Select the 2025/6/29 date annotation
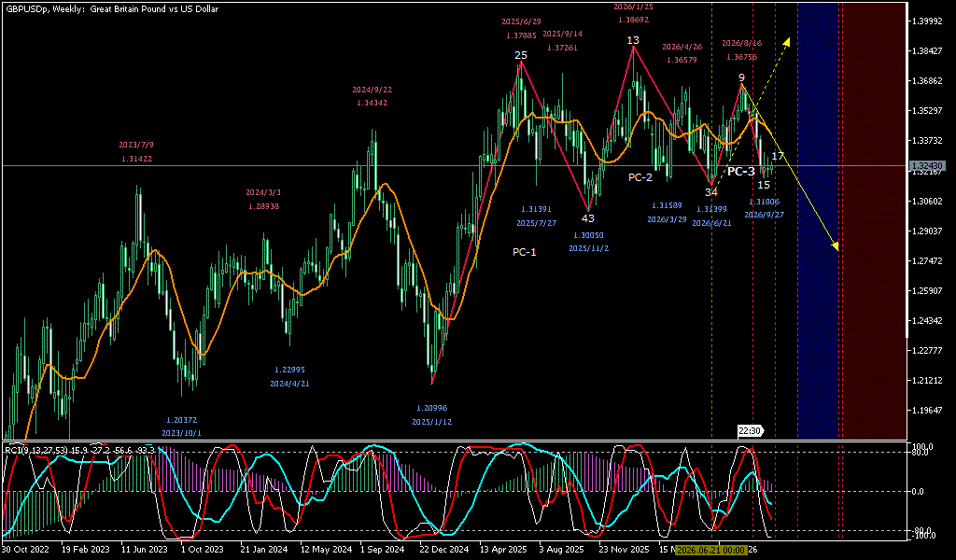This screenshot has width=956, height=560. click(521, 21)
